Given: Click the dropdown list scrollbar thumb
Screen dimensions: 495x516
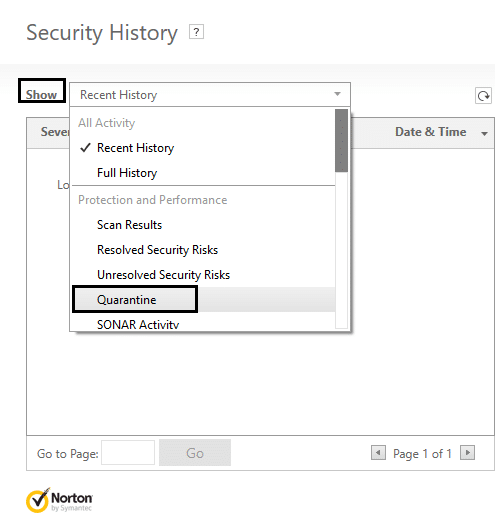Looking at the screenshot, I should [x=341, y=141].
